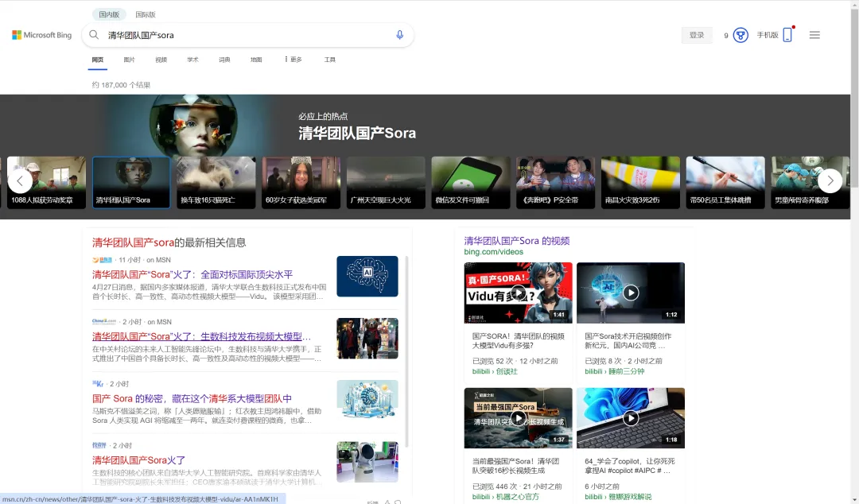Click the 登录 login button
Screen dimensions: 859x504
[x=697, y=35]
